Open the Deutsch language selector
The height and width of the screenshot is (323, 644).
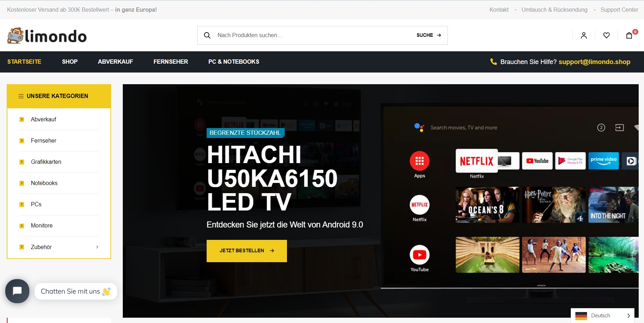click(603, 316)
